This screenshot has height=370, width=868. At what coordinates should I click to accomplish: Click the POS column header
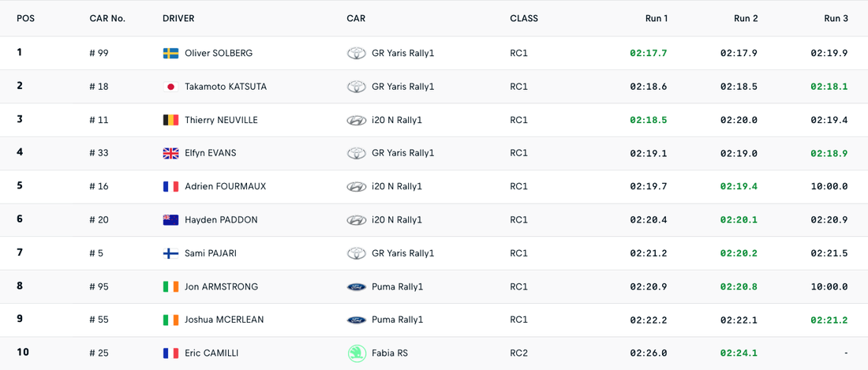click(x=26, y=18)
